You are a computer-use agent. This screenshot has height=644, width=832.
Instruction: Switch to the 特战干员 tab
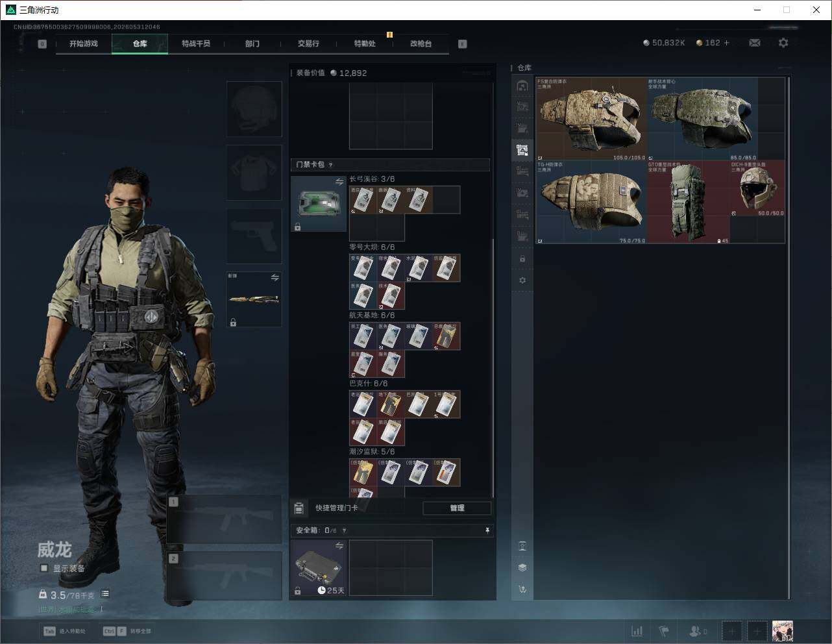click(x=196, y=43)
